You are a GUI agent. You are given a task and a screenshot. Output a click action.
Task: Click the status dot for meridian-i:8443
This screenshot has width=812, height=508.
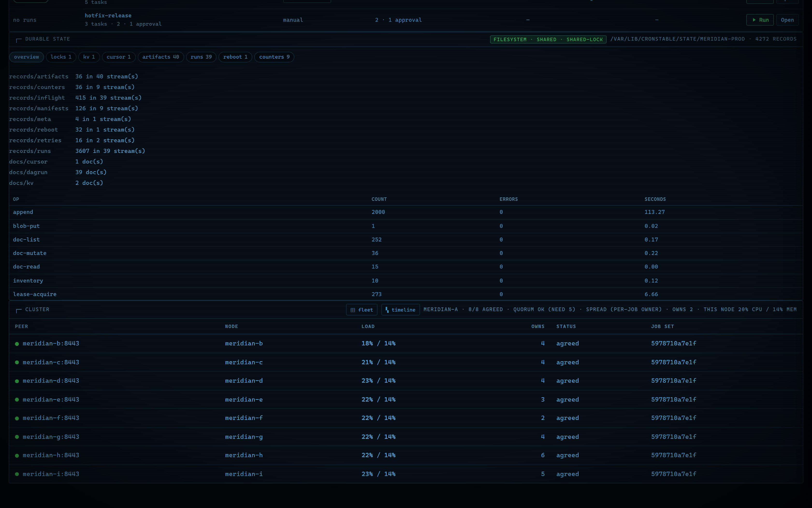point(17,474)
